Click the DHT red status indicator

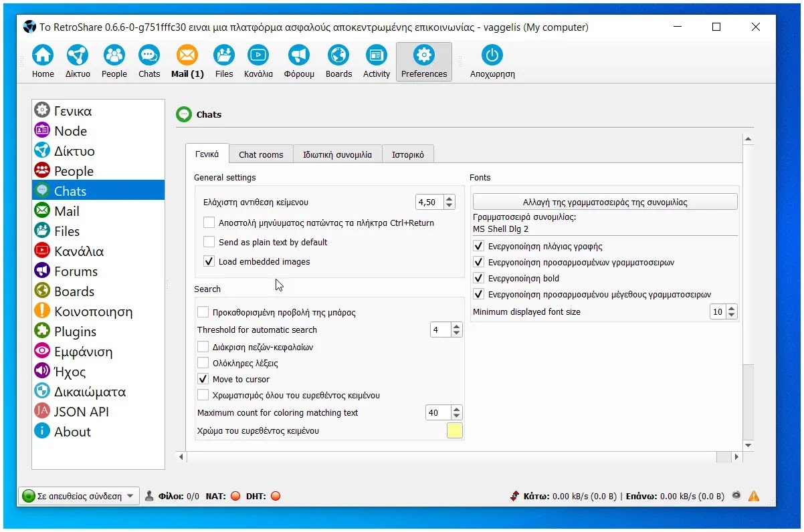(x=275, y=496)
